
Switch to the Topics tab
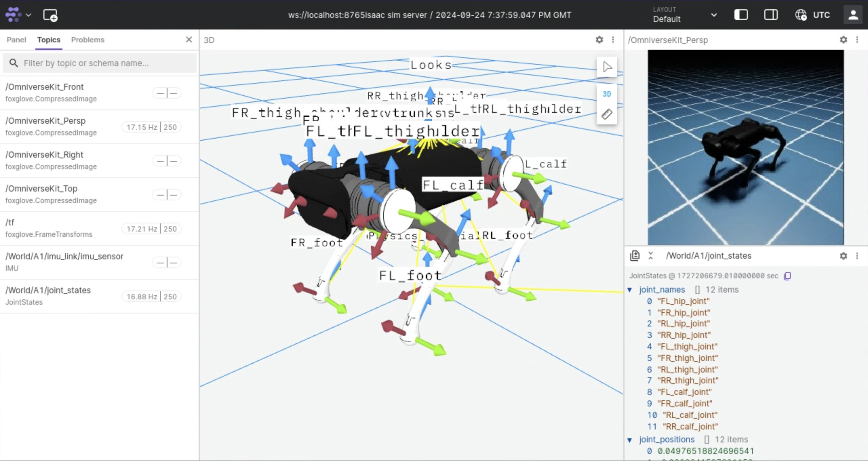click(x=49, y=40)
